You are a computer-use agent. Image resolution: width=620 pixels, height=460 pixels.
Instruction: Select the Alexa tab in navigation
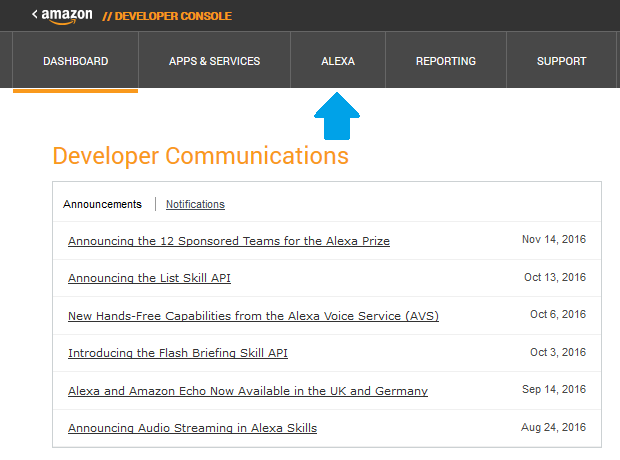[338, 61]
